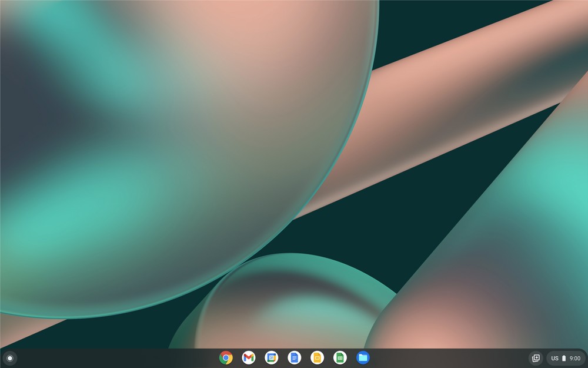Click empty shelf space between Launcher and Chrome

[x=118, y=358]
